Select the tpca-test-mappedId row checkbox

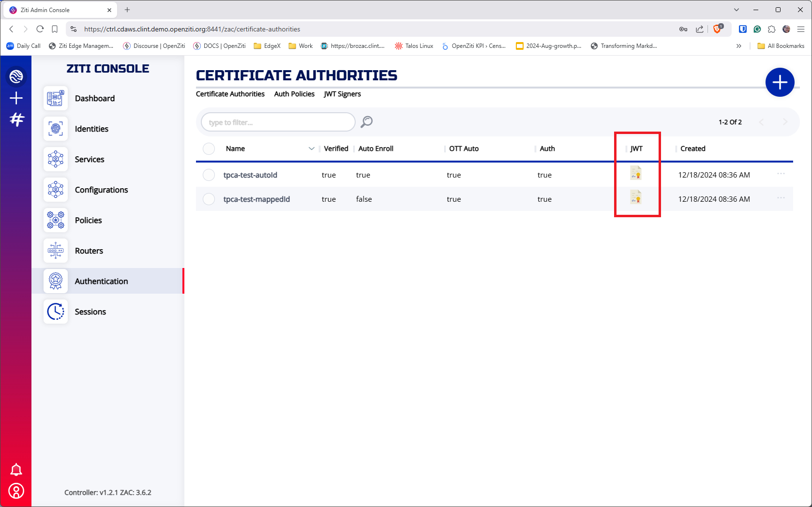click(209, 199)
